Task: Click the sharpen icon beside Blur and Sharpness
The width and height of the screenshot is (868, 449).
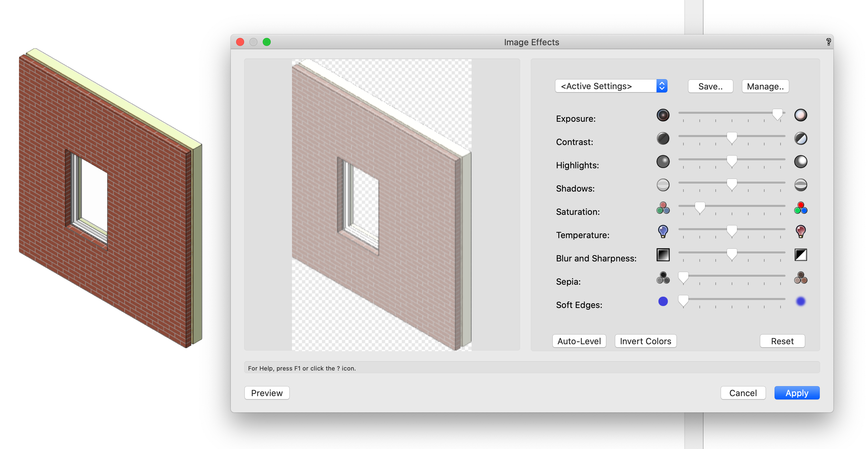Action: (801, 255)
